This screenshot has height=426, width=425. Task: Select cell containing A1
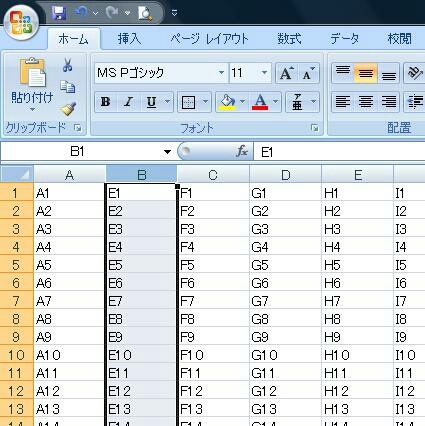click(x=70, y=193)
